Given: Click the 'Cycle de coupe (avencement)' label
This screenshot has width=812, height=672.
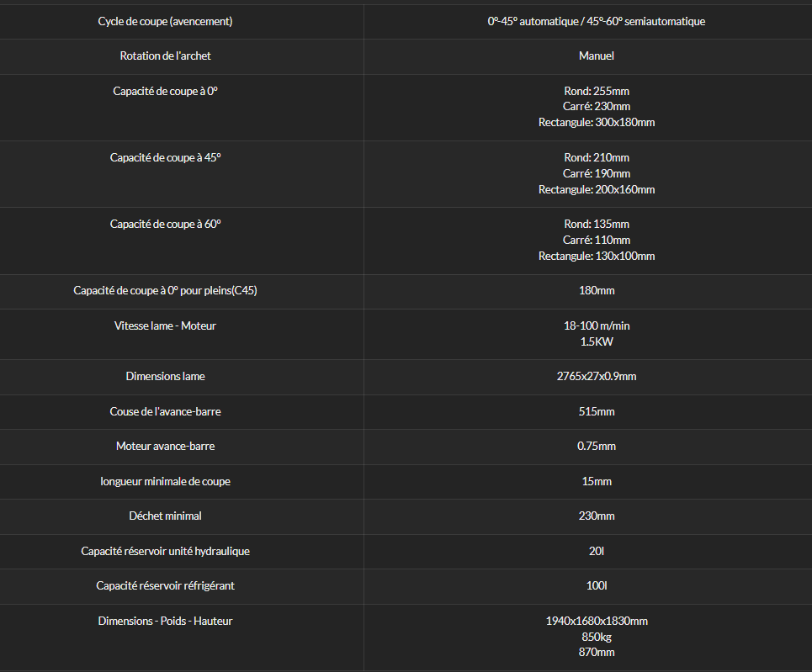Looking at the screenshot, I should coord(165,21).
